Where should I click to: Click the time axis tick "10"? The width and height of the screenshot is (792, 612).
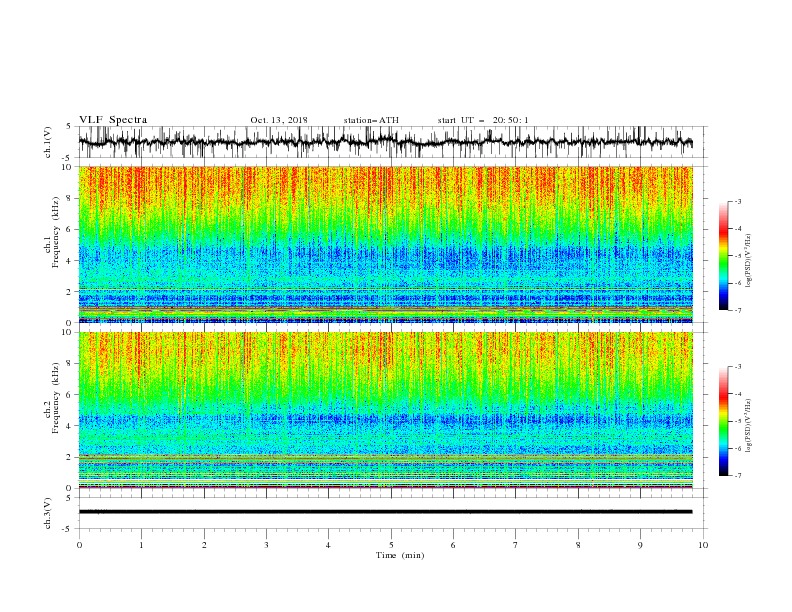tap(703, 545)
